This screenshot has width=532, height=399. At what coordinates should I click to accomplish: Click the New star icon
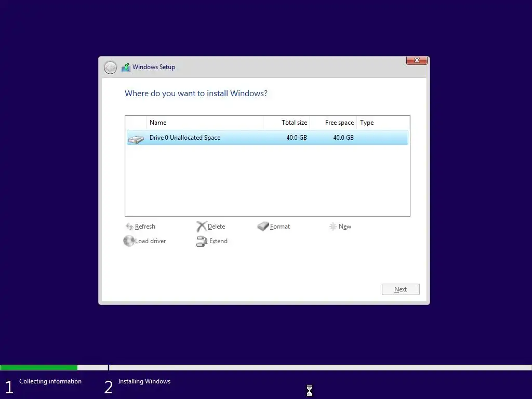click(x=333, y=227)
